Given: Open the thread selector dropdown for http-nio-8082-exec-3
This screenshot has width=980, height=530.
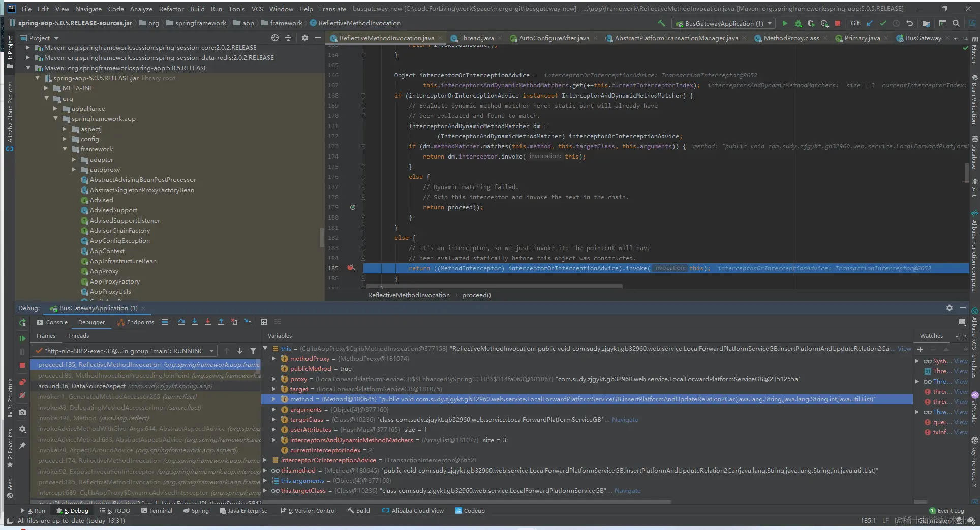Looking at the screenshot, I should pyautogui.click(x=211, y=351).
